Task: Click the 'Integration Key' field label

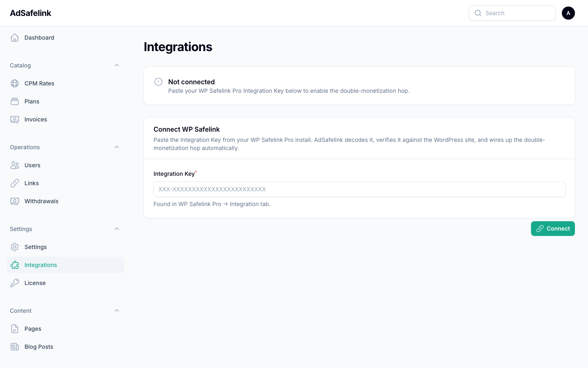Action: [x=174, y=174]
